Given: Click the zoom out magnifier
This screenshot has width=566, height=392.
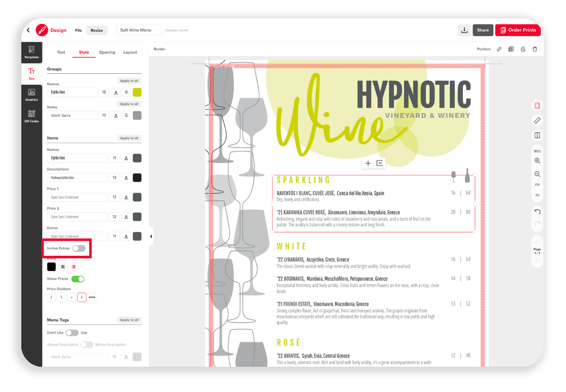Looking at the screenshot, I should click(537, 174).
